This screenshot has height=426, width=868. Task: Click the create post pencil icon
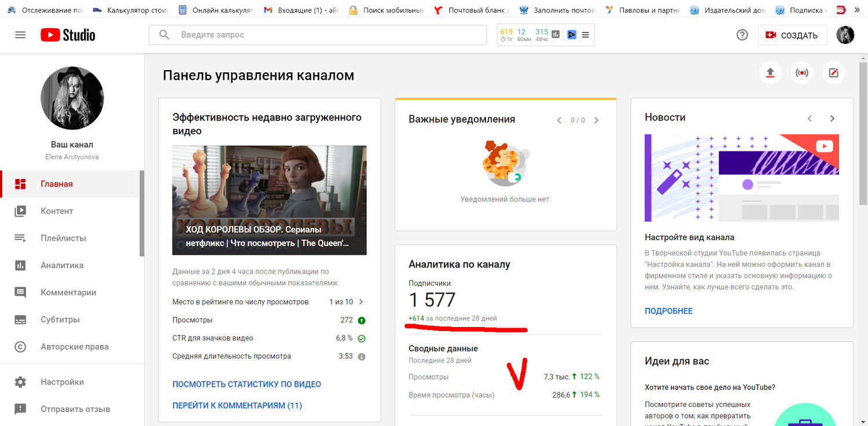[x=834, y=73]
